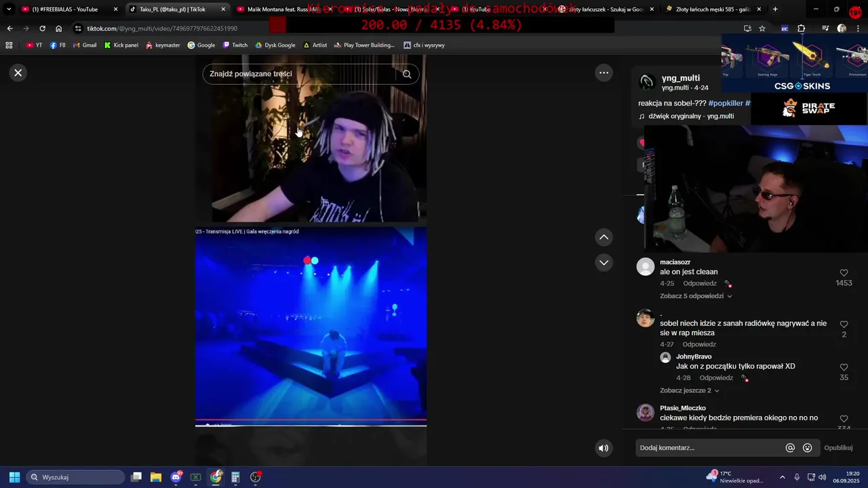Open the YT bookmark
Viewport: 868px width, 488px height.
point(34,45)
